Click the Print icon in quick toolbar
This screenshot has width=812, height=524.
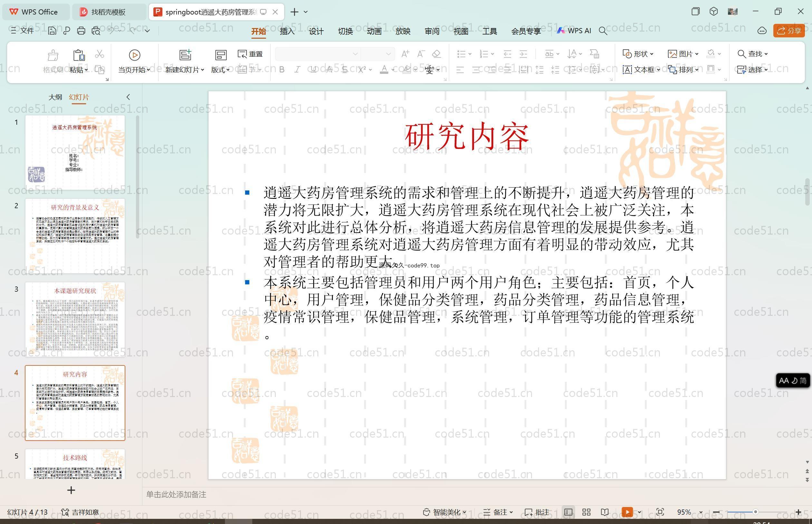tap(81, 31)
